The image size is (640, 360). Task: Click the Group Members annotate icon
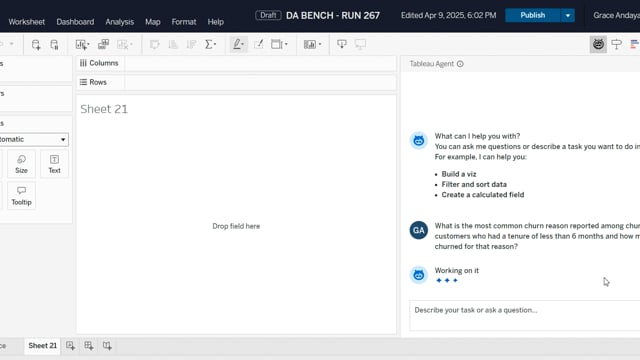pyautogui.click(x=259, y=44)
